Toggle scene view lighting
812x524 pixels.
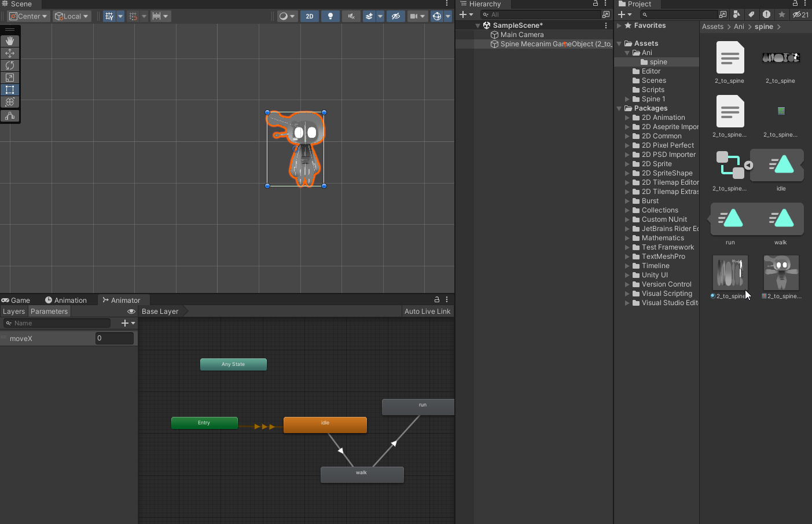(x=330, y=16)
